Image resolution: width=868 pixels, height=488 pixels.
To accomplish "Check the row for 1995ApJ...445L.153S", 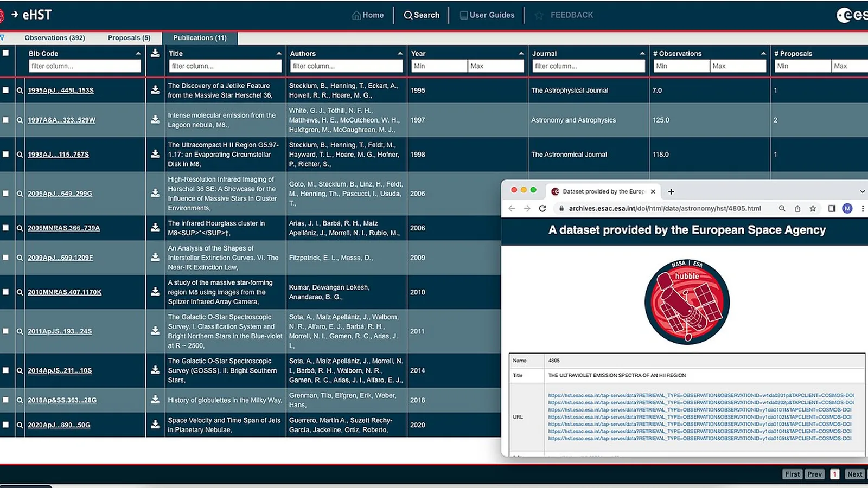I will (x=5, y=90).
